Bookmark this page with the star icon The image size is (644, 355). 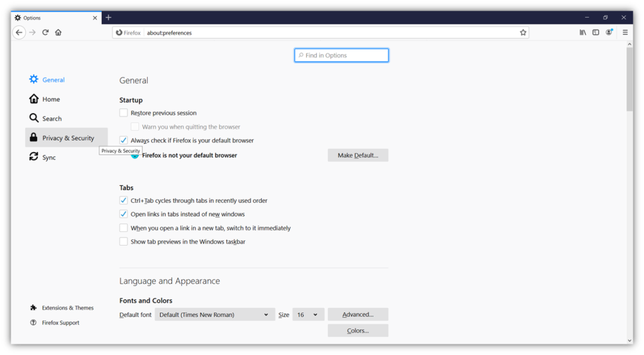pyautogui.click(x=523, y=33)
